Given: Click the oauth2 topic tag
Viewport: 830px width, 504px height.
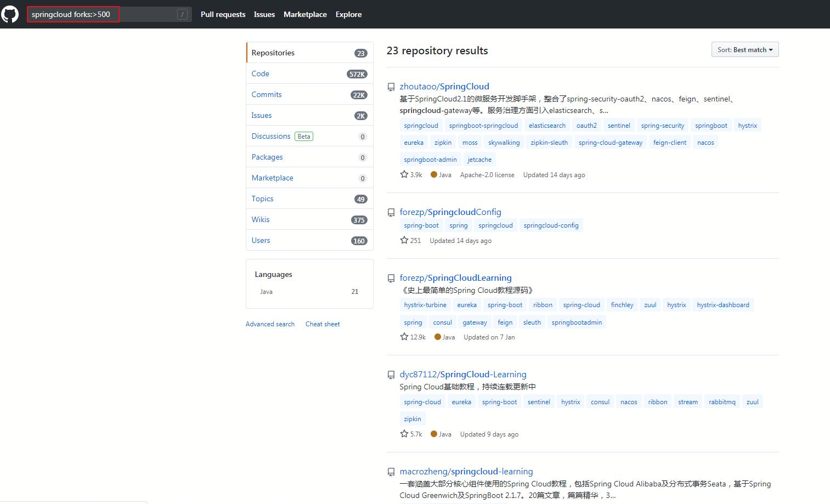Looking at the screenshot, I should (x=586, y=126).
